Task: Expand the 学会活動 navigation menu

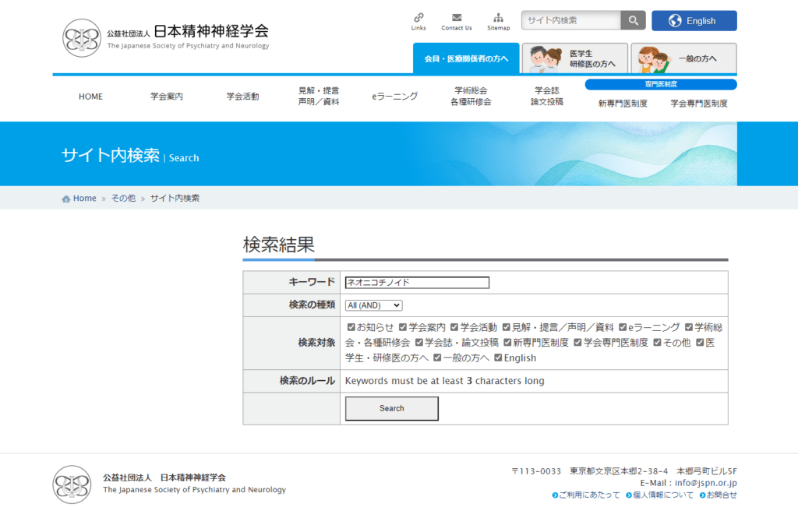Action: pyautogui.click(x=242, y=97)
